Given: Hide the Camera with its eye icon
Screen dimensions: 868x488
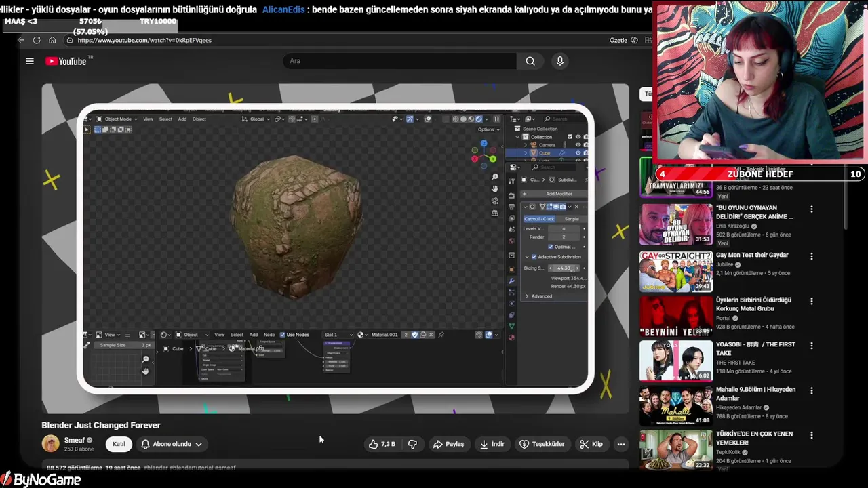Looking at the screenshot, I should click(578, 145).
